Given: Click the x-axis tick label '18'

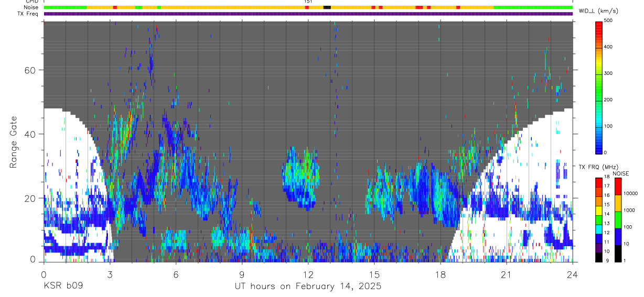Looking at the screenshot, I should (x=440, y=274).
